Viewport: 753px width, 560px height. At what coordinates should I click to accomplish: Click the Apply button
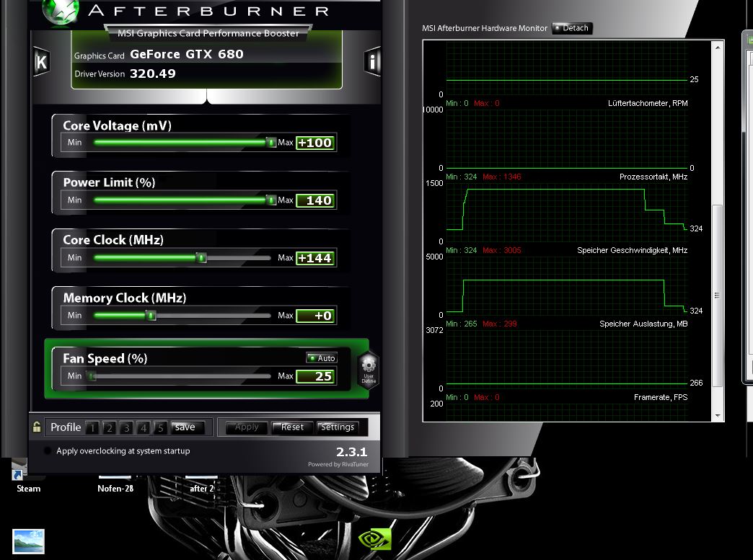(247, 427)
